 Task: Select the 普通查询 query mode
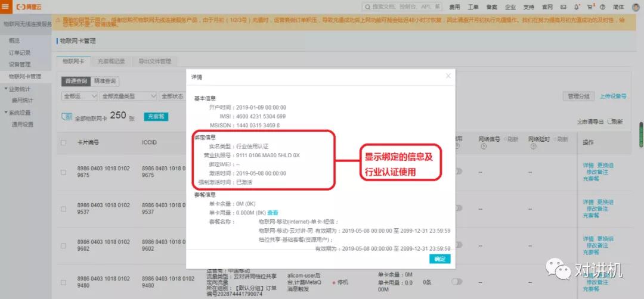coord(76,81)
